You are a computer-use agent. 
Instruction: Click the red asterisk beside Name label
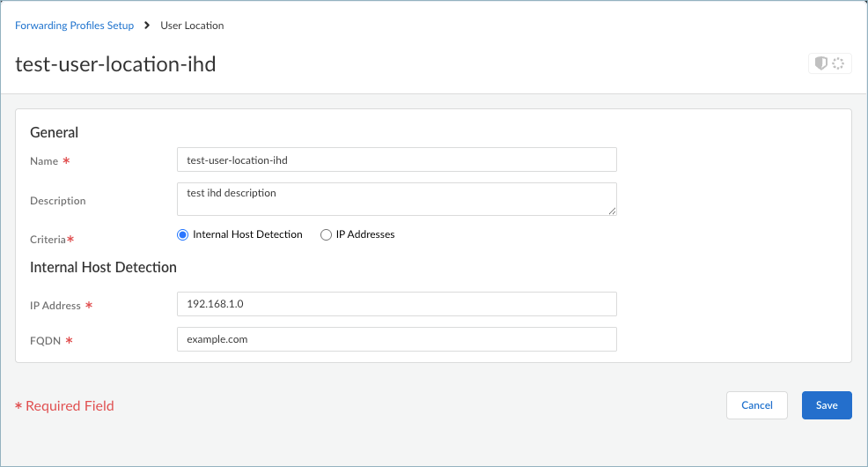coord(66,161)
